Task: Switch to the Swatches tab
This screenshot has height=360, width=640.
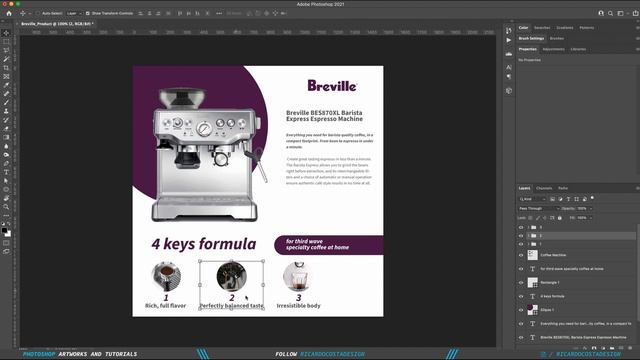Action: 542,28
